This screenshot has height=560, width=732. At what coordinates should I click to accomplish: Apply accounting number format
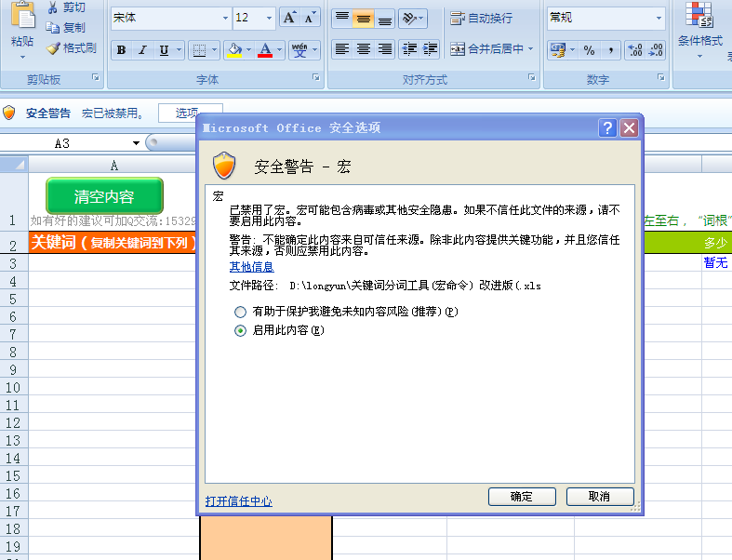558,49
